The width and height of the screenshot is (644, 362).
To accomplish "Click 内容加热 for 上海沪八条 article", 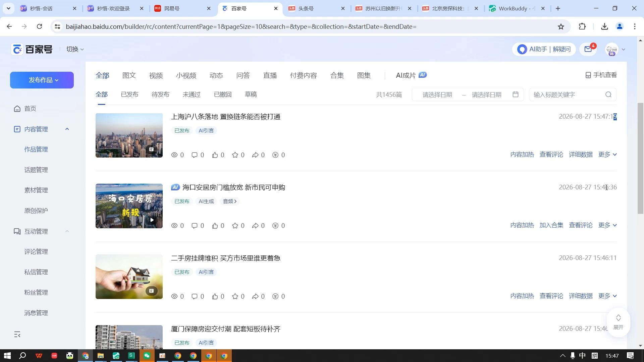I will point(522,155).
